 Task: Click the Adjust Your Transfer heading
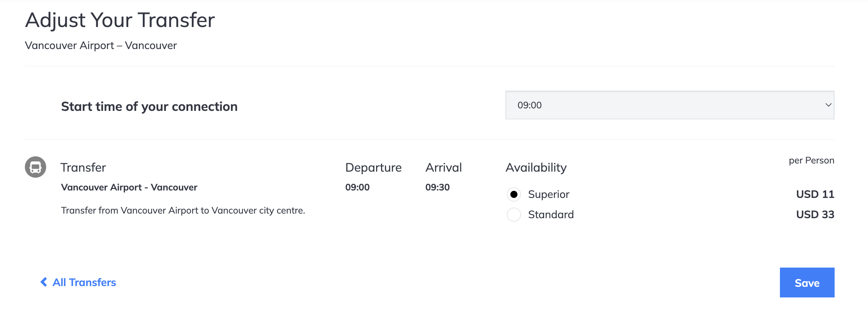pos(120,20)
